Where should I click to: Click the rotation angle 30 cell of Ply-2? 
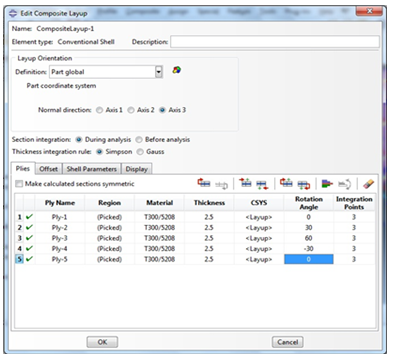(x=309, y=228)
